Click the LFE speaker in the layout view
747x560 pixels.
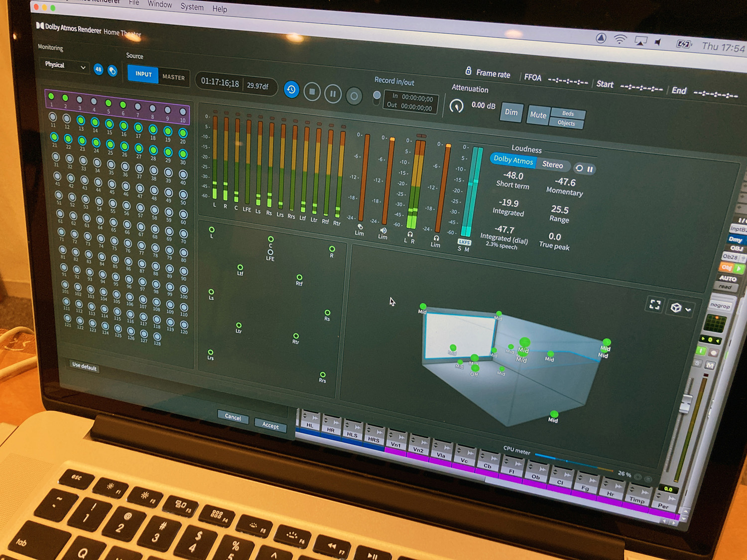pyautogui.click(x=270, y=252)
